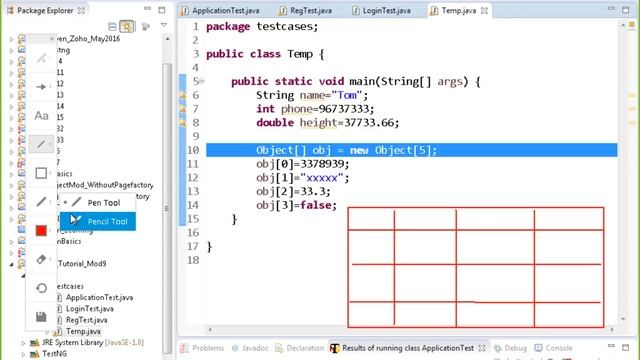640x360 pixels.
Task: Open the red color swatch picker
Action: point(41,231)
